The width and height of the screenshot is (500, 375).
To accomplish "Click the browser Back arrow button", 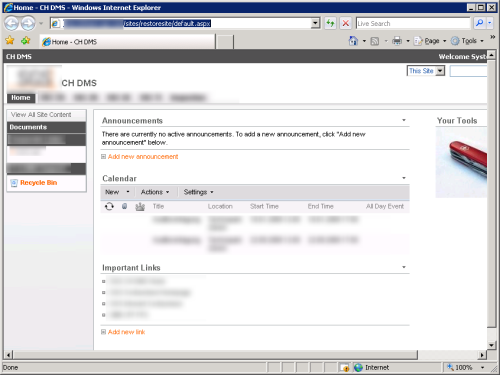I will tap(11, 23).
